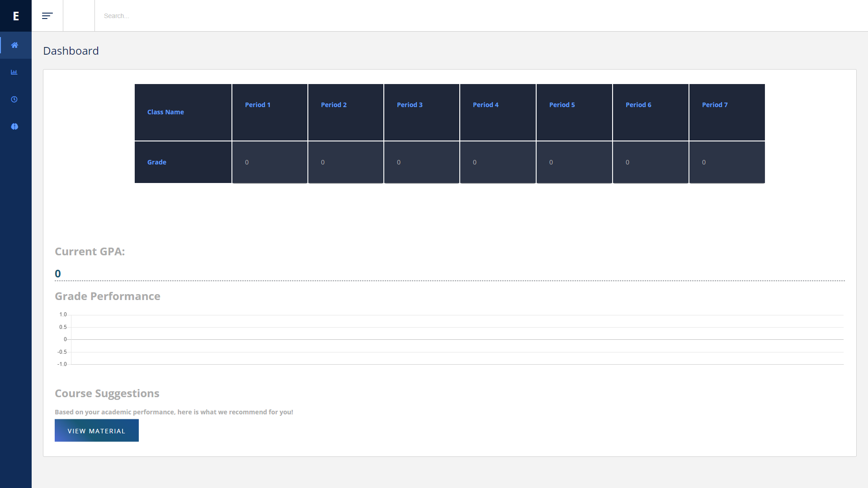Click the Current GPA value

coord(58,274)
